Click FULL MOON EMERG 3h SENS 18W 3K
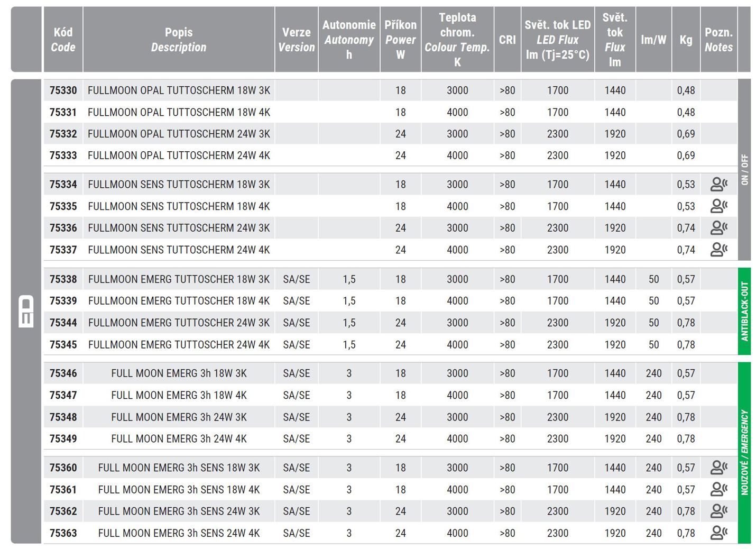 click(179, 468)
